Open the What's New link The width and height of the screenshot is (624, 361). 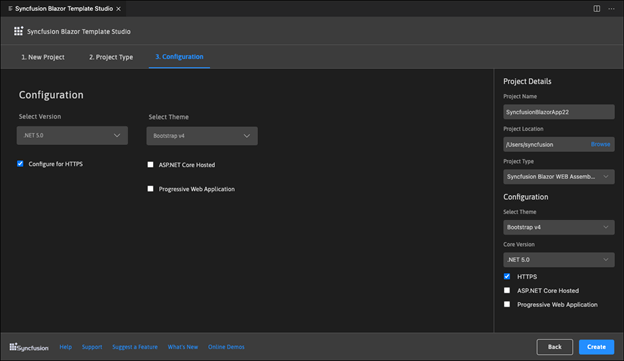(183, 347)
